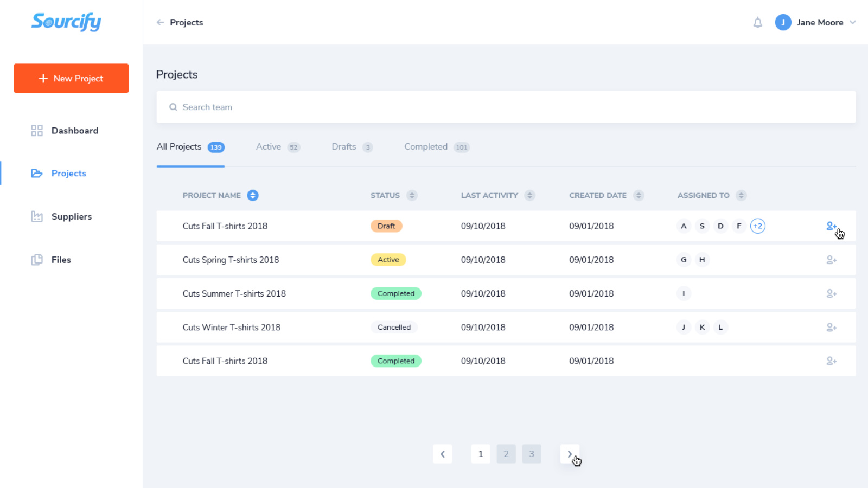This screenshot has width=868, height=488.
Task: Click the magnifier search icon
Action: tap(173, 107)
